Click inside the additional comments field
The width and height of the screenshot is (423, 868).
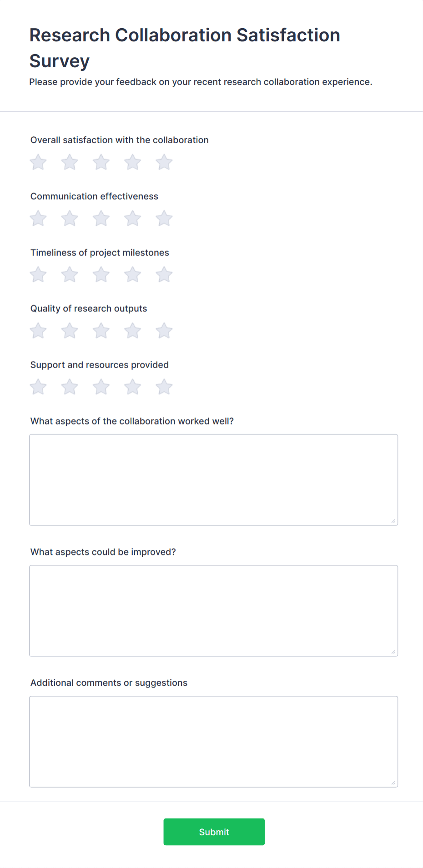pos(213,741)
